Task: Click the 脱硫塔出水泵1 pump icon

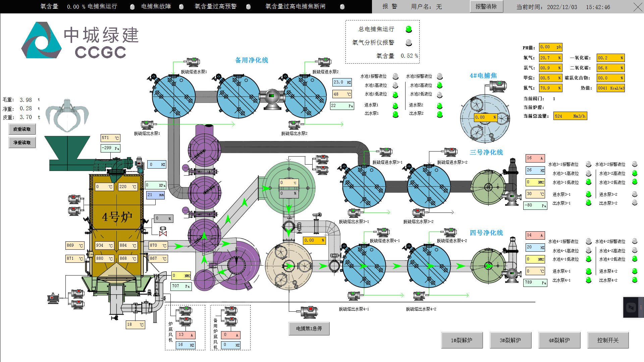Action: [x=147, y=125]
